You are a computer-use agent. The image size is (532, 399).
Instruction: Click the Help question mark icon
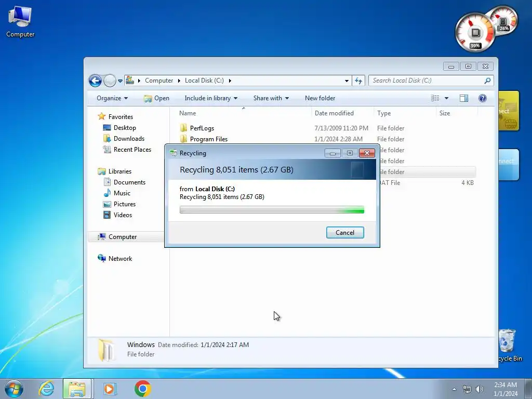(x=483, y=98)
